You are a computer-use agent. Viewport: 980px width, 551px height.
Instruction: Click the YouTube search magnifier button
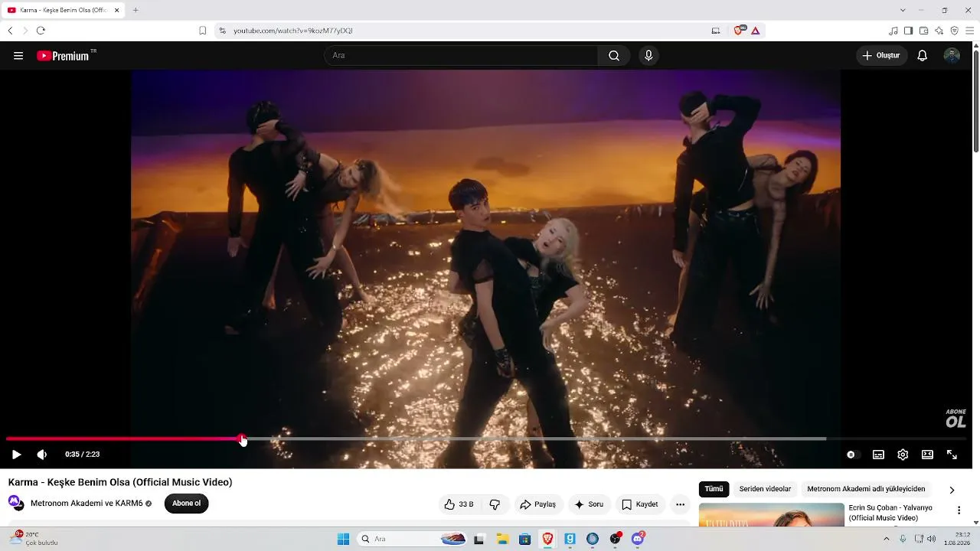(614, 56)
